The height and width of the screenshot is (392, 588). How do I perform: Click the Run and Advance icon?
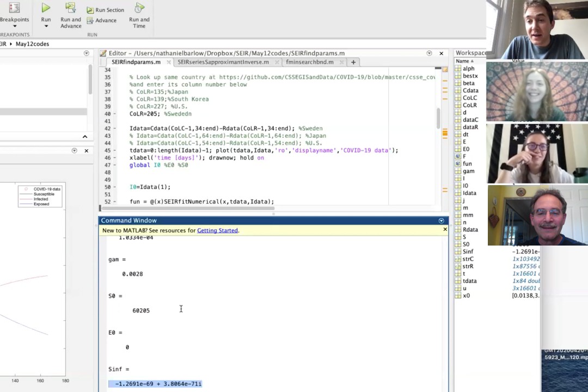tap(71, 8)
